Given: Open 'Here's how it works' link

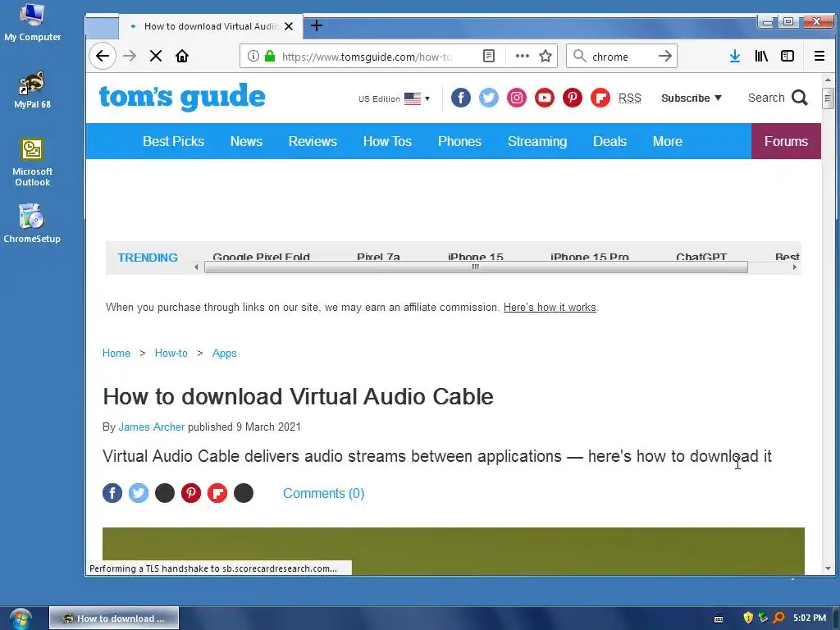Looking at the screenshot, I should (550, 308).
